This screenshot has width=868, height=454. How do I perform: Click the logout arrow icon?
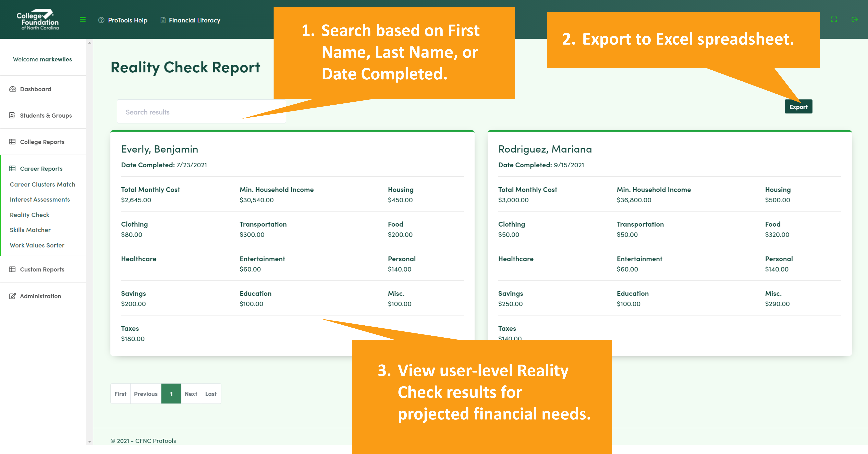(x=855, y=19)
